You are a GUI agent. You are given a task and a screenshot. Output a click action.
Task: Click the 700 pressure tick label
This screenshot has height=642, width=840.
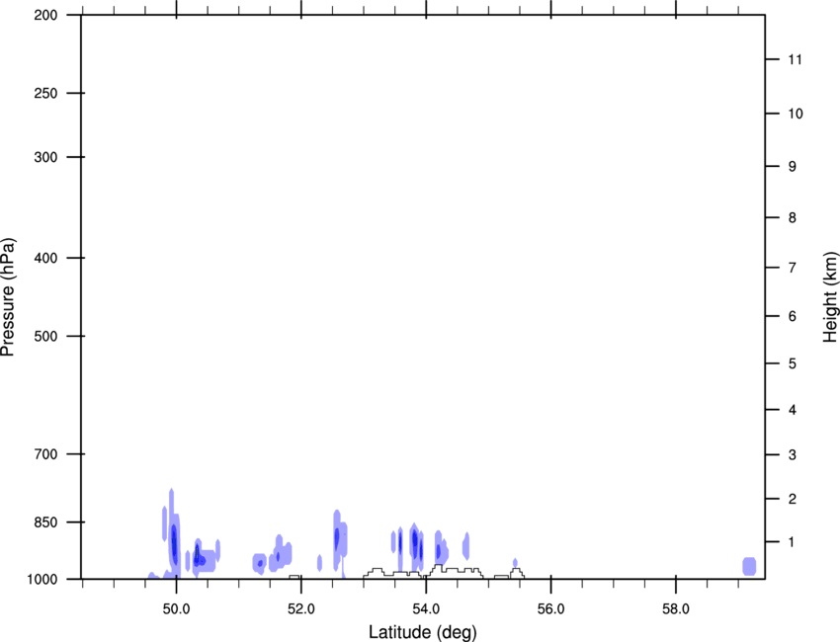coord(45,454)
